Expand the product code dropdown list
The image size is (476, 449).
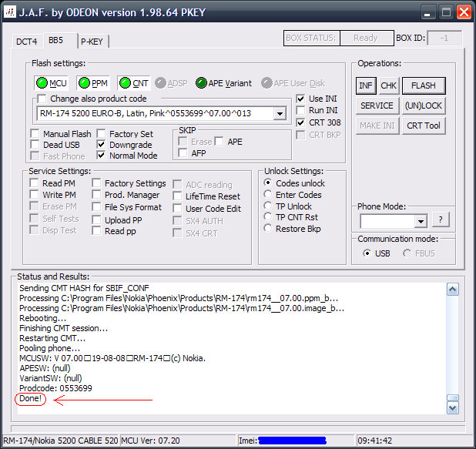[x=280, y=113]
